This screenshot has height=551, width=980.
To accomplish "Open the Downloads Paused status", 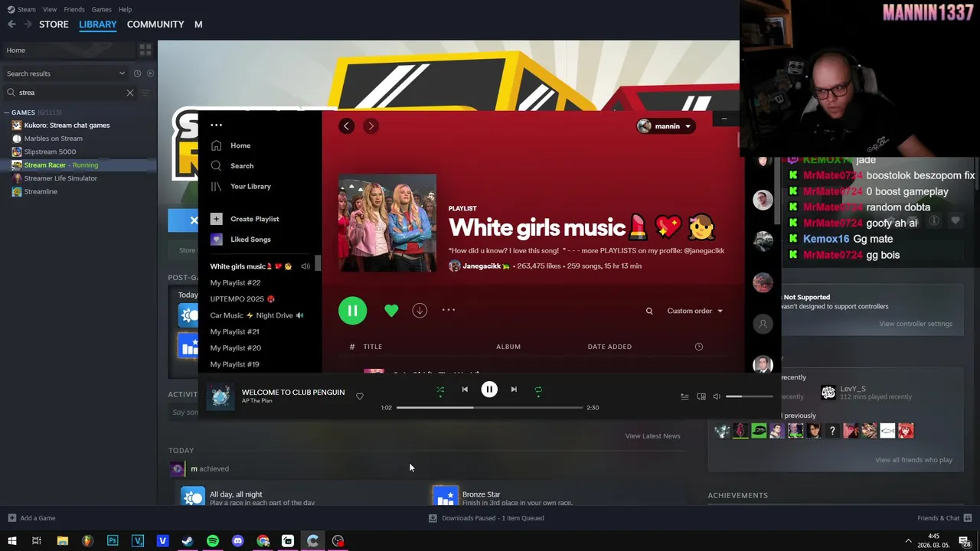I will pyautogui.click(x=486, y=518).
